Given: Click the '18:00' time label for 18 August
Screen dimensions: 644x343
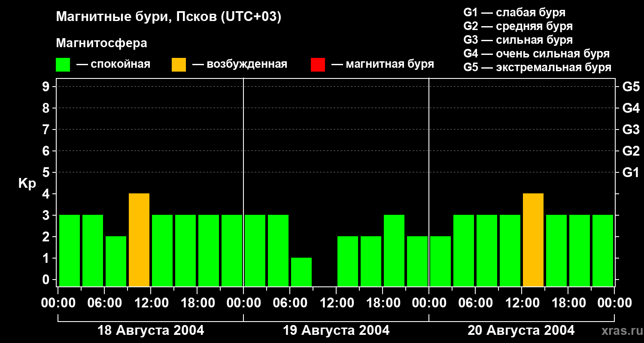Looking at the screenshot, I should [197, 303].
